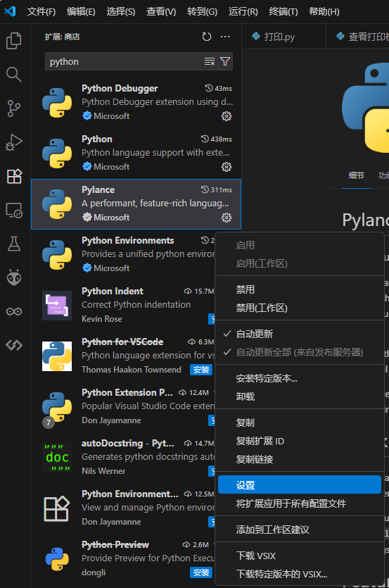Open the 终端(T) menu
This screenshot has width=389, height=588.
283,12
